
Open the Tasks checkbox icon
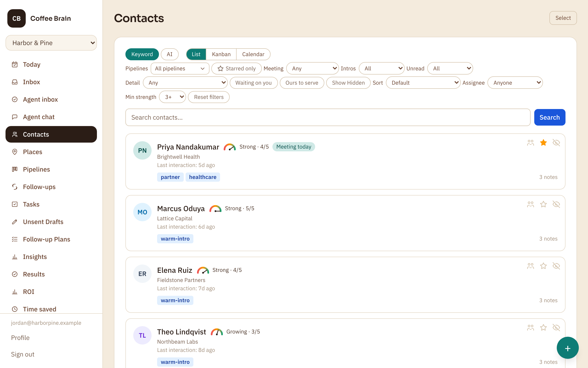(x=15, y=204)
